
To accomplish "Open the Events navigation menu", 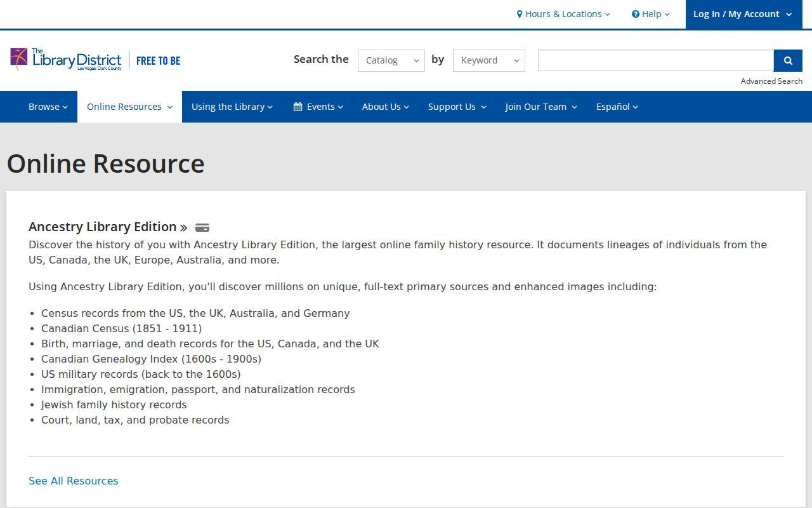I will coord(318,107).
